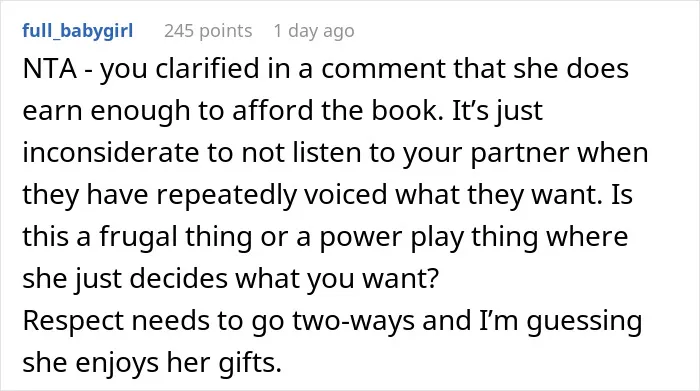
Task: Click the 245 points score label
Action: pyautogui.click(x=208, y=31)
